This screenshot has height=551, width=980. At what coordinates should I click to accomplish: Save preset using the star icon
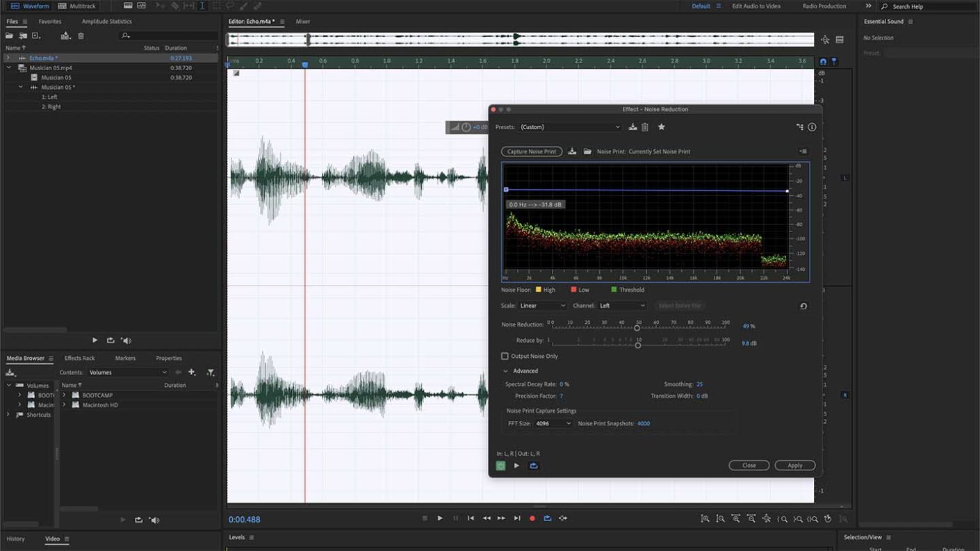click(x=661, y=126)
